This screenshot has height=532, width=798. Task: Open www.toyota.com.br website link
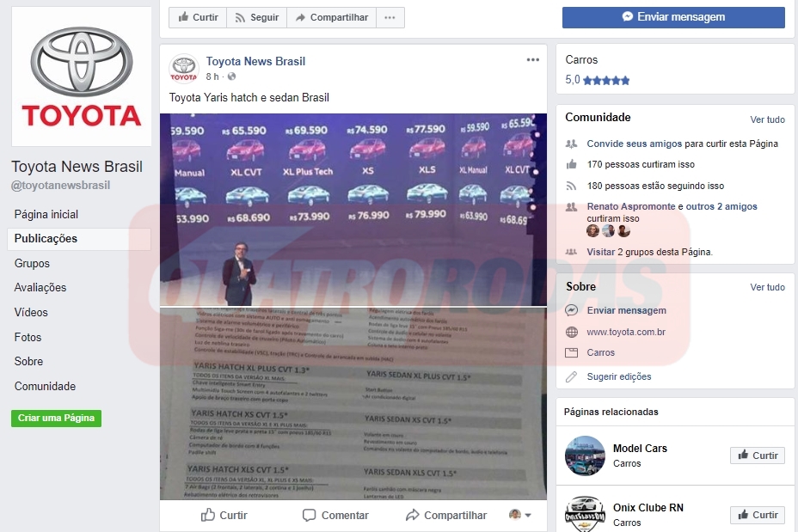pyautogui.click(x=626, y=332)
